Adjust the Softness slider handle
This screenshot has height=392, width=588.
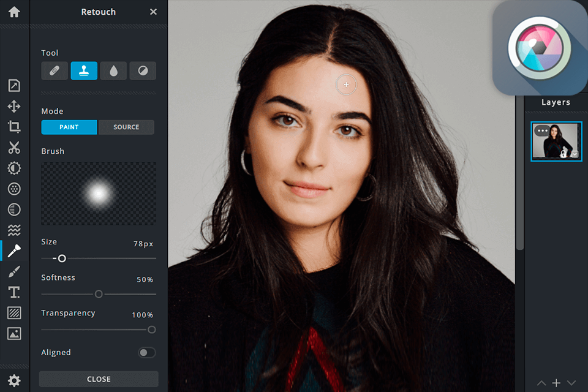click(x=99, y=294)
